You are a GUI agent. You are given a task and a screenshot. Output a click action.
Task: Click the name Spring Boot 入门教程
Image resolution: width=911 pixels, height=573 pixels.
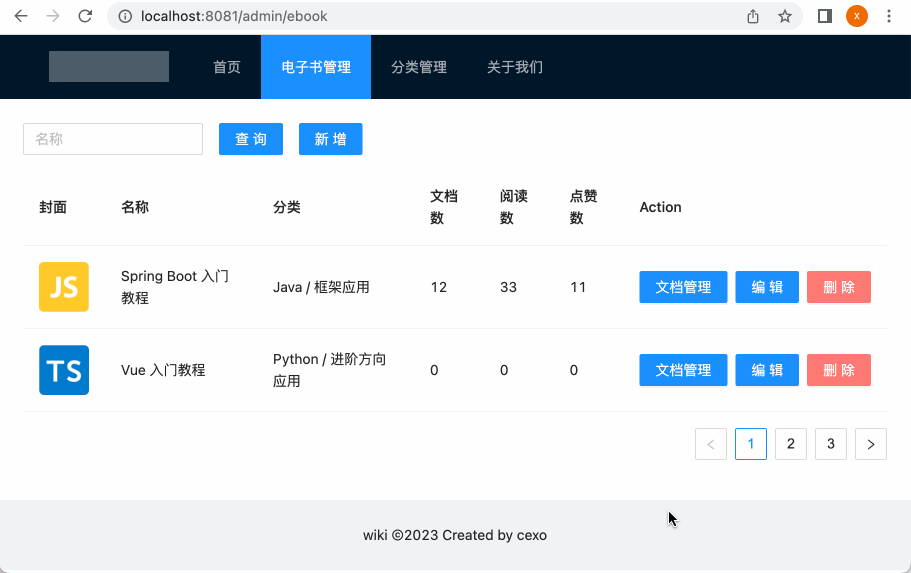[175, 287]
